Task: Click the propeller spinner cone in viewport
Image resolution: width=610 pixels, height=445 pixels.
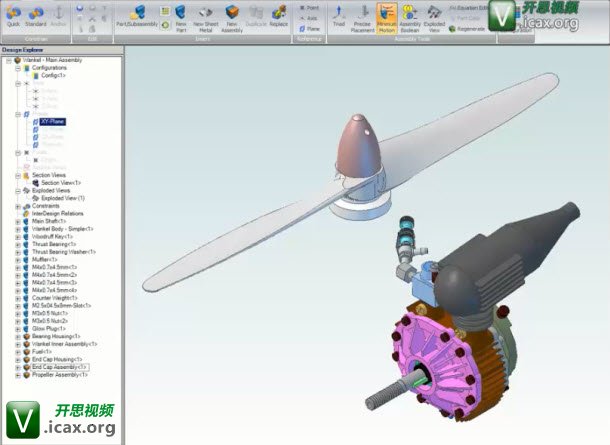Action: click(x=358, y=146)
